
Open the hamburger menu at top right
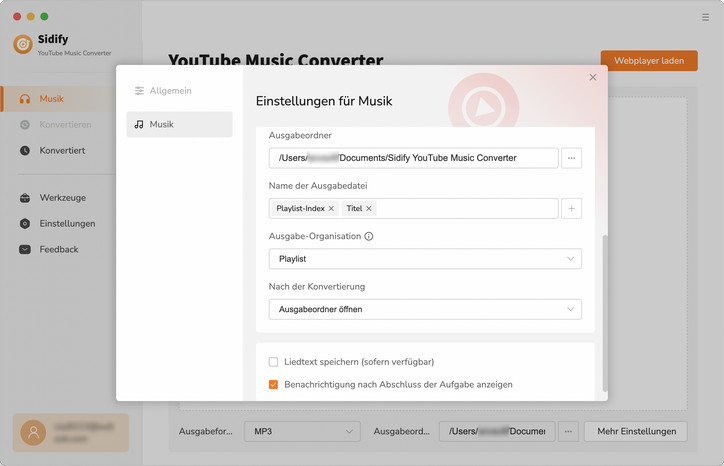pyautogui.click(x=705, y=17)
